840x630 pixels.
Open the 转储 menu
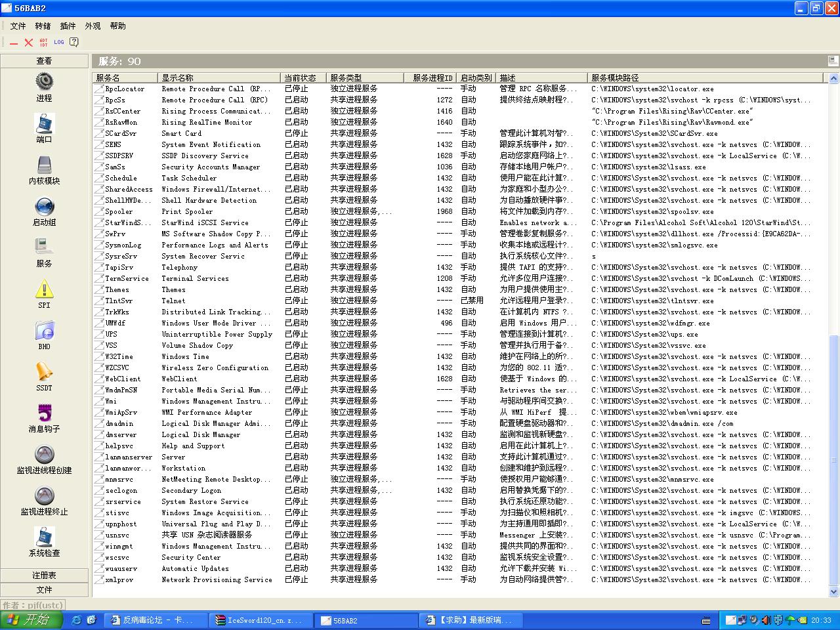tap(43, 26)
